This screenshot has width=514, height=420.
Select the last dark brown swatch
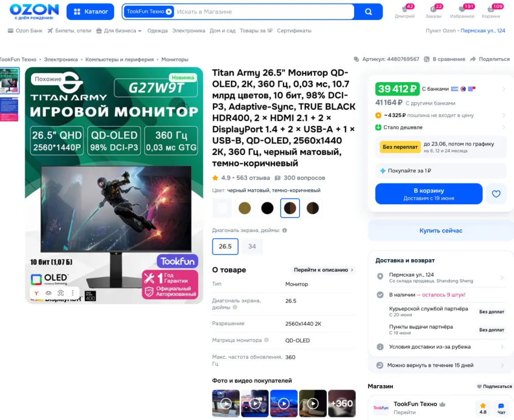(313, 208)
